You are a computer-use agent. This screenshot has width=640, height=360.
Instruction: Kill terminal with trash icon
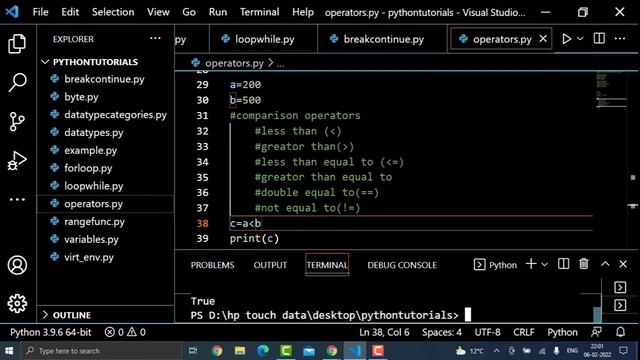(x=584, y=264)
